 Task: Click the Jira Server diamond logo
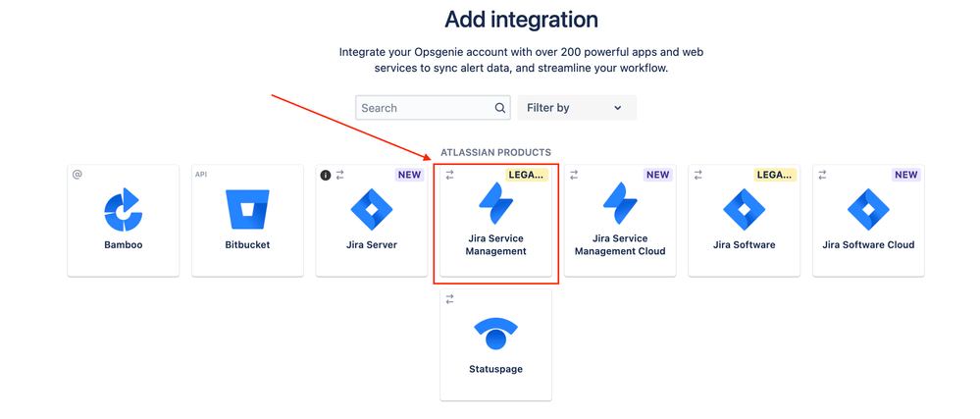click(371, 210)
